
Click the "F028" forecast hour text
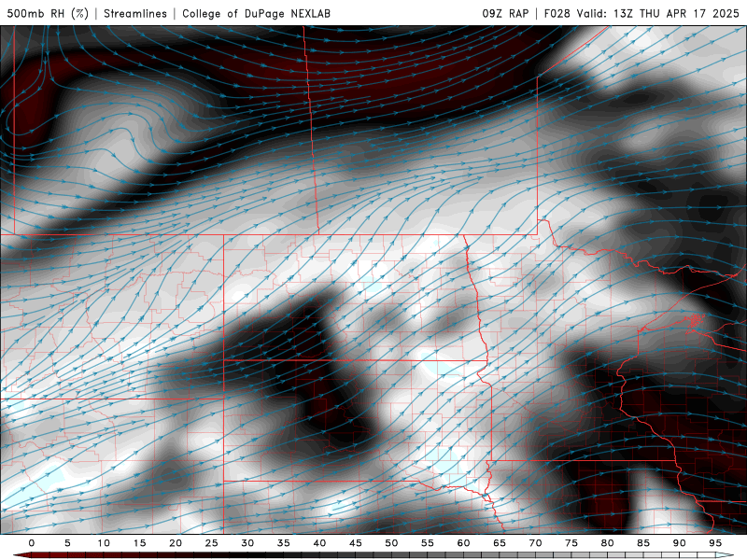pos(557,13)
